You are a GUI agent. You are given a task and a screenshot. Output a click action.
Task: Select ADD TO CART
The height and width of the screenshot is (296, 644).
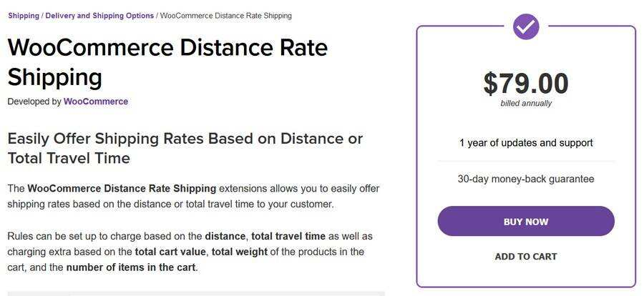coord(526,257)
